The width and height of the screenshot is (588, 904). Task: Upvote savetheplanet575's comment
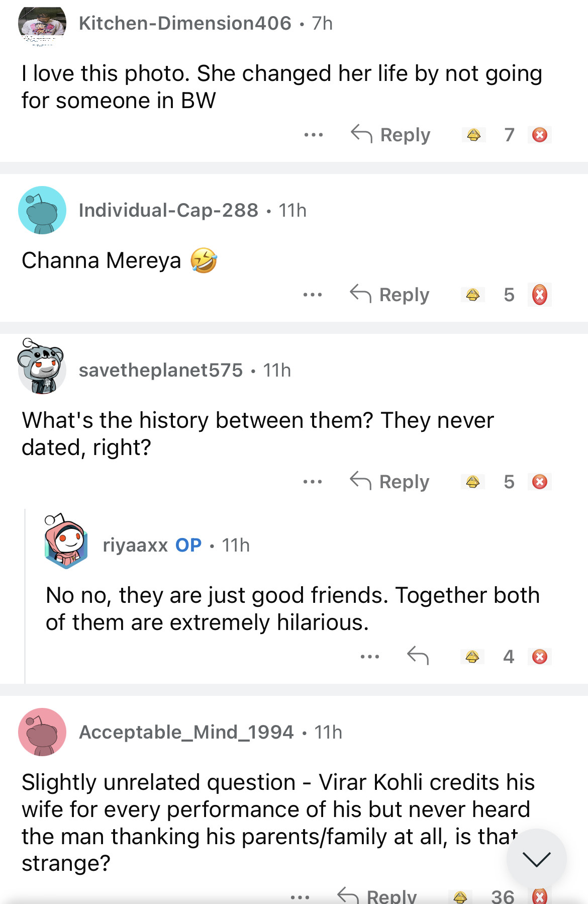tap(472, 482)
